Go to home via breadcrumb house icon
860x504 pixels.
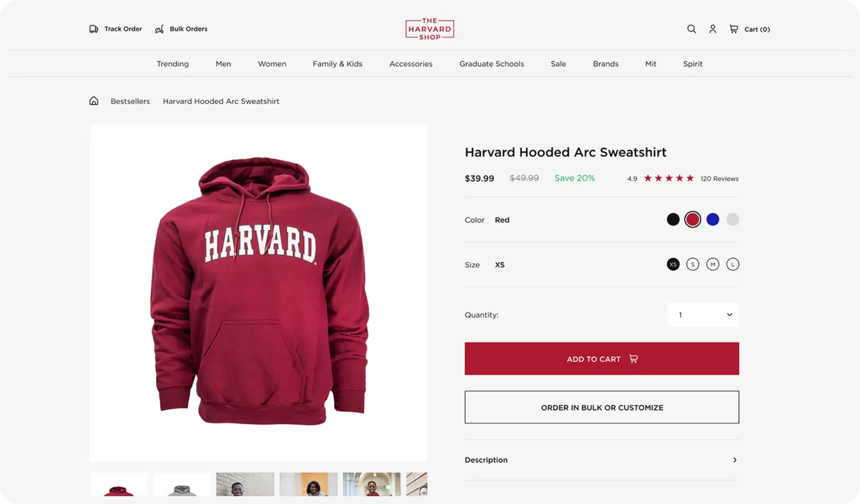(94, 101)
